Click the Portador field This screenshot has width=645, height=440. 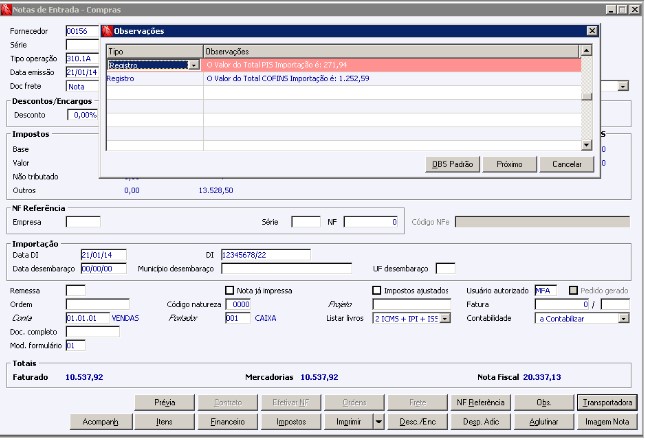pos(238,318)
